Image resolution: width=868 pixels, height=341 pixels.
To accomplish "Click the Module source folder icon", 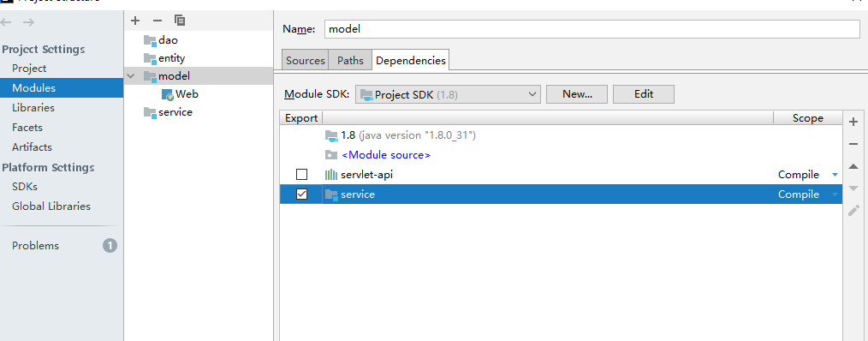I will [x=331, y=155].
